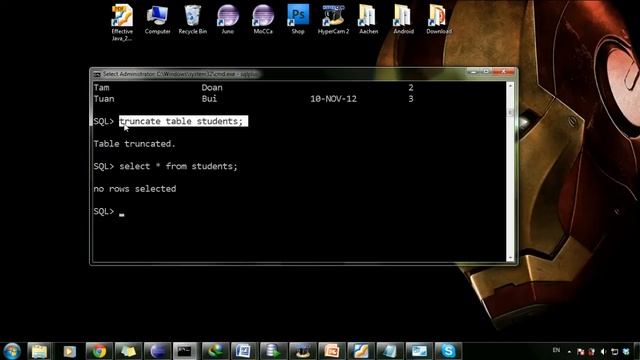Switch to Microsoft Word in the taskbar
The image size is (640, 360).
click(x=244, y=351)
